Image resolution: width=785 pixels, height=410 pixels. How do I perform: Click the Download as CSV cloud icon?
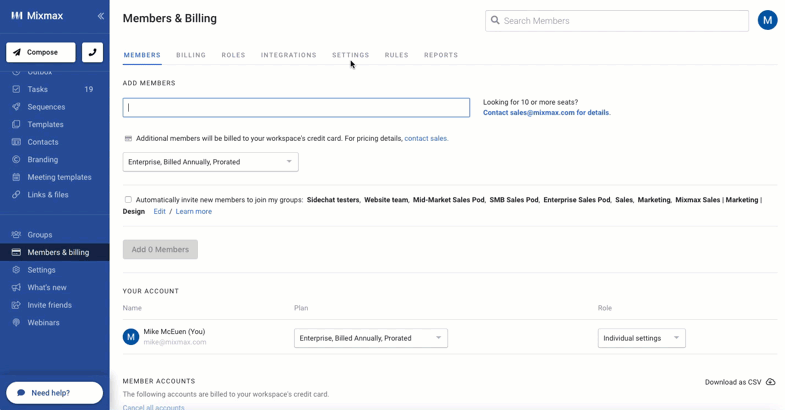click(x=770, y=382)
